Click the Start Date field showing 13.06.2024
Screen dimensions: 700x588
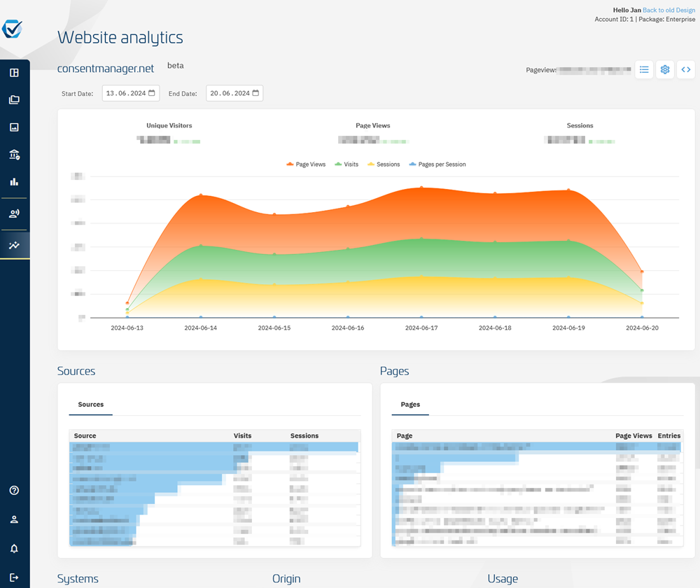[x=131, y=93]
